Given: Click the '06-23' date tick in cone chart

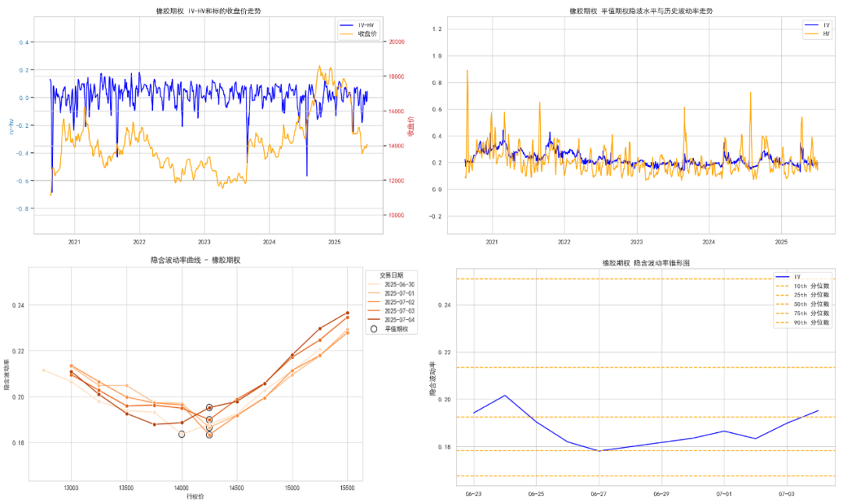Looking at the screenshot, I should (474, 495).
